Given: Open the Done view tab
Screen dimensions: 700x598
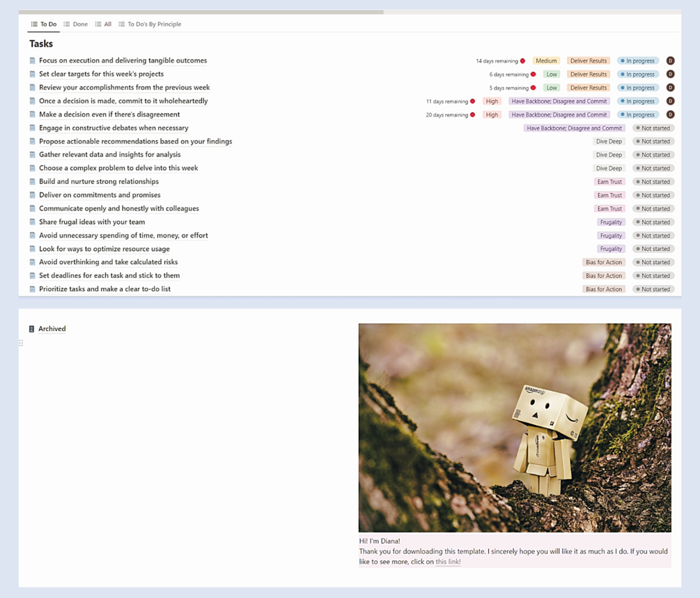Looking at the screenshot, I should click(75, 24).
